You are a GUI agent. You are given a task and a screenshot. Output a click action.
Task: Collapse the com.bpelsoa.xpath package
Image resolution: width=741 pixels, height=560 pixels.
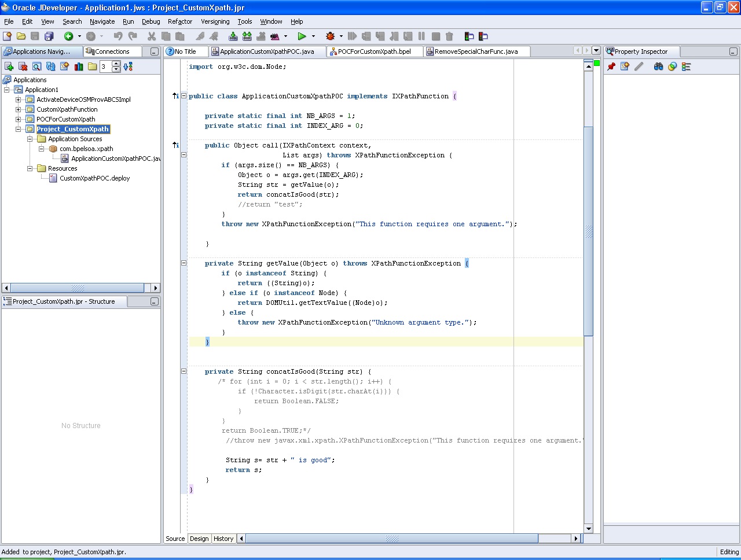tap(41, 149)
